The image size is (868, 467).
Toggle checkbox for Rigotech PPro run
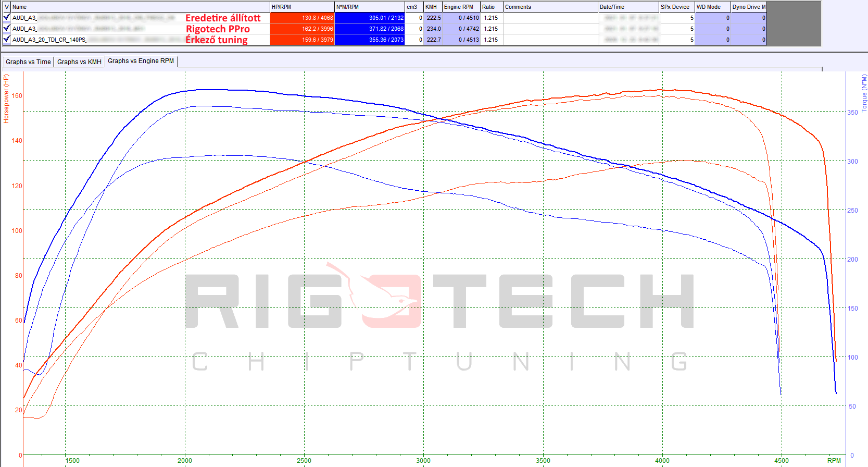click(7, 28)
